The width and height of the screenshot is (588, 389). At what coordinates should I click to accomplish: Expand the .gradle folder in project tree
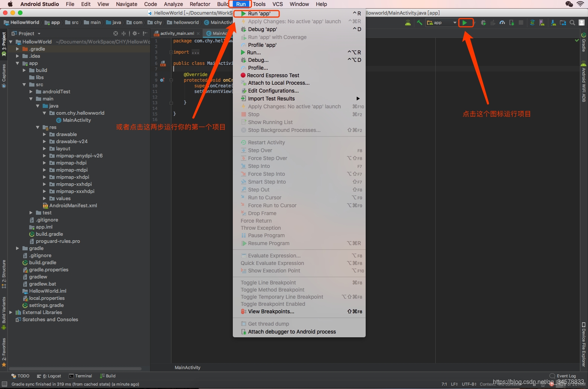click(18, 49)
